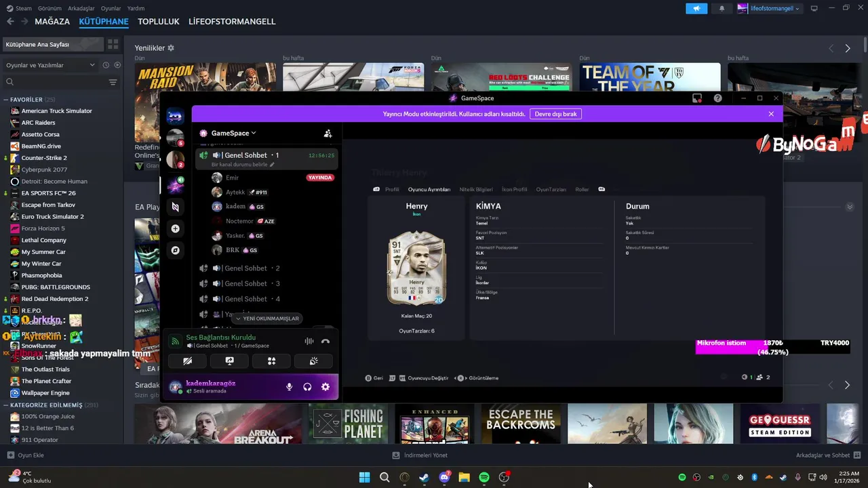Viewport: 868px width, 488px height.
Task: Open the Oyunlar menu
Action: pos(111,8)
